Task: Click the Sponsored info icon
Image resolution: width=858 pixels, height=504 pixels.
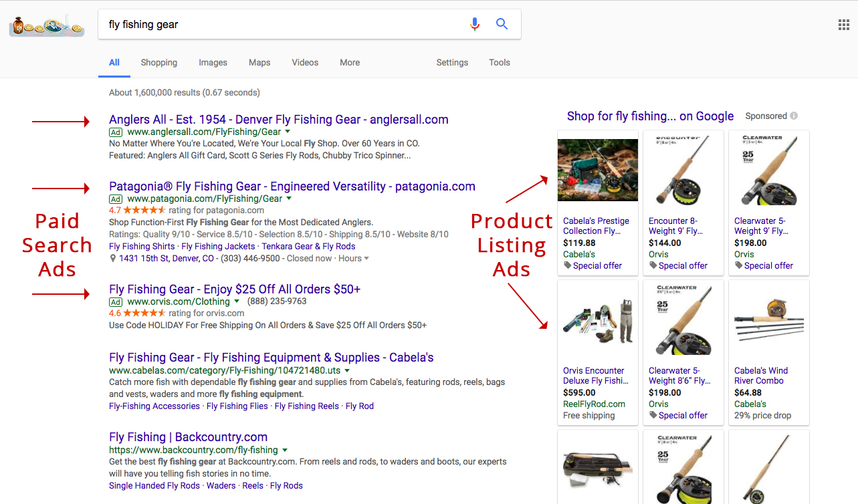Action: click(x=794, y=116)
